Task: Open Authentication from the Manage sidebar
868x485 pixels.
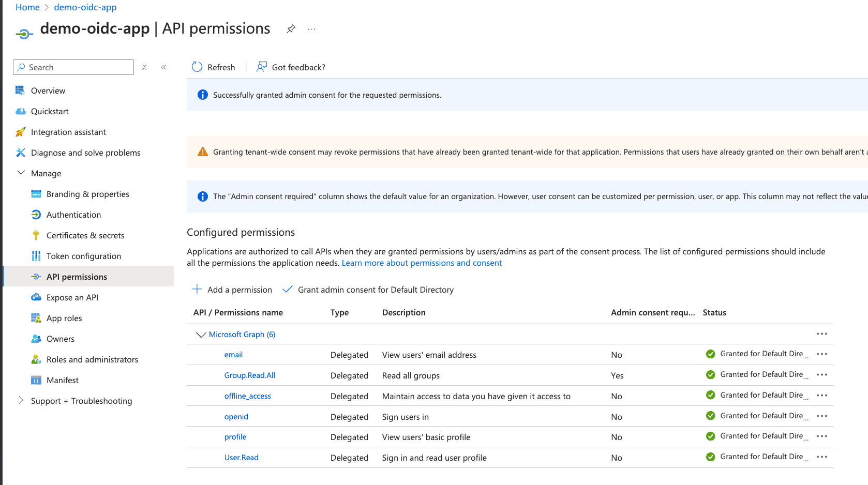Action: 73,215
